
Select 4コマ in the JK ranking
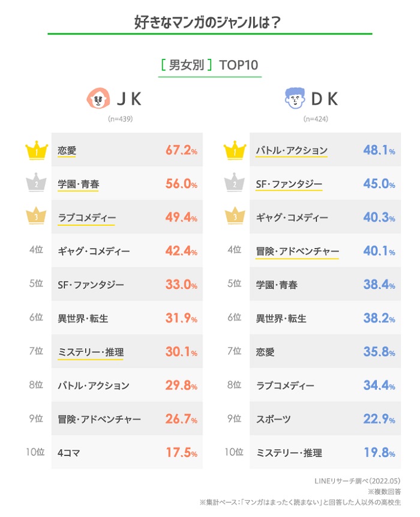click(70, 452)
